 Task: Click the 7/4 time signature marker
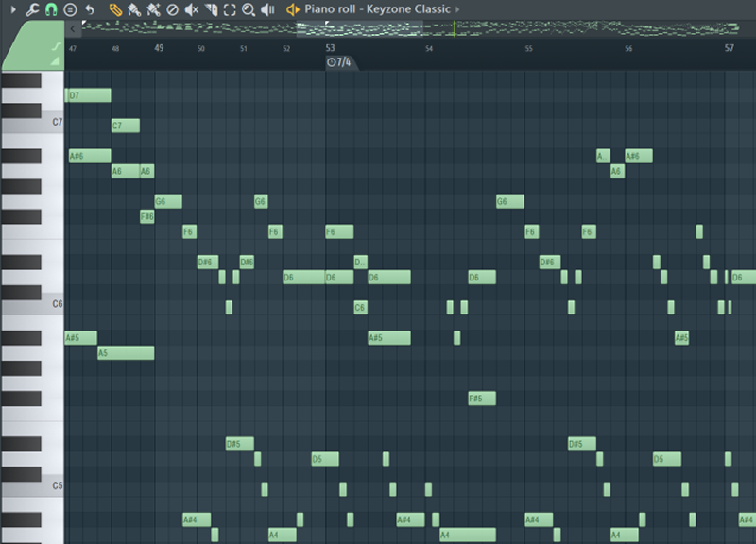(339, 62)
